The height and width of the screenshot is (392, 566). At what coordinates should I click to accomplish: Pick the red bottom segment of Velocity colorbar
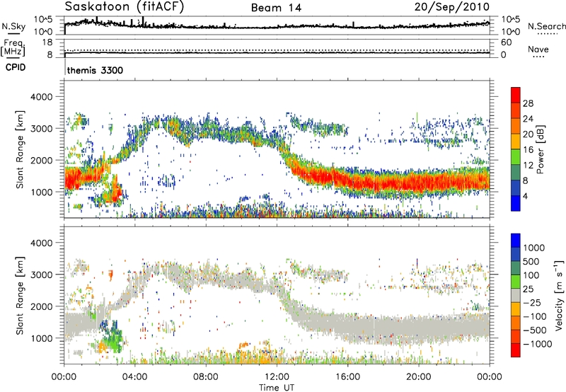516,350
